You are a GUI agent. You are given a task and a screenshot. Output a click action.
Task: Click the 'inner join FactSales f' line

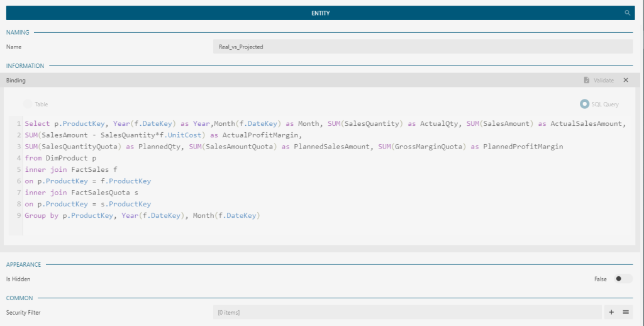(x=70, y=169)
